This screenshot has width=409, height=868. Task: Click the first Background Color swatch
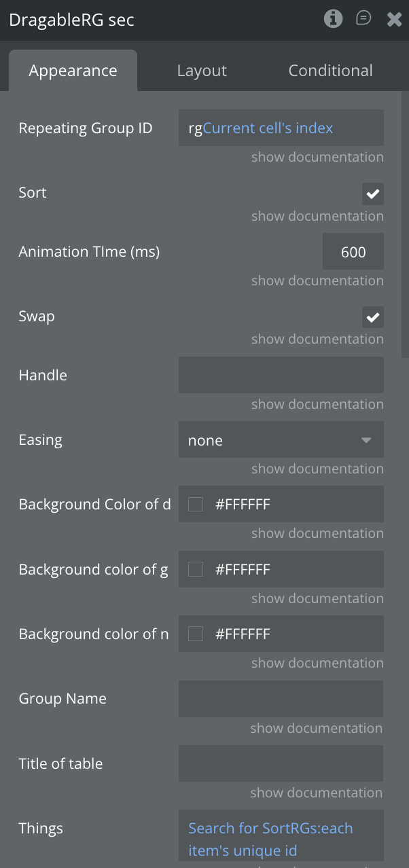pyautogui.click(x=196, y=505)
